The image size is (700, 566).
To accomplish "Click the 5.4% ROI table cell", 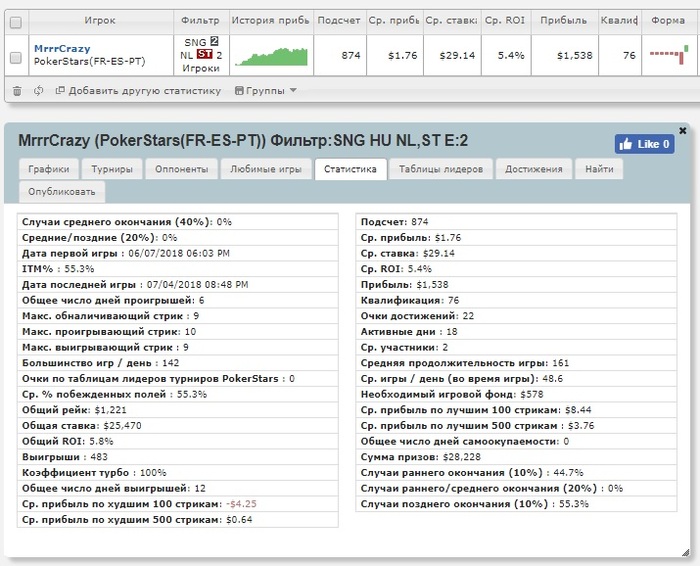I will click(506, 55).
